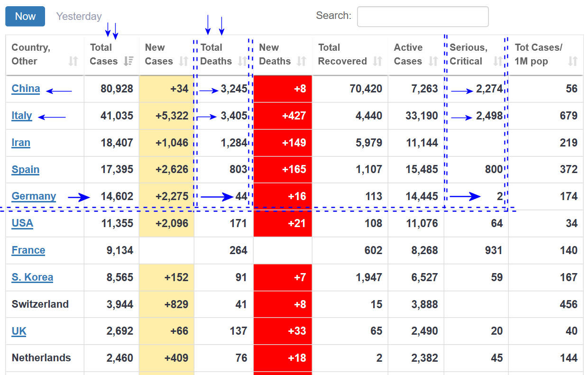Image resolution: width=588 pixels, height=375 pixels.
Task: Open the Iran country link
Action: point(21,143)
